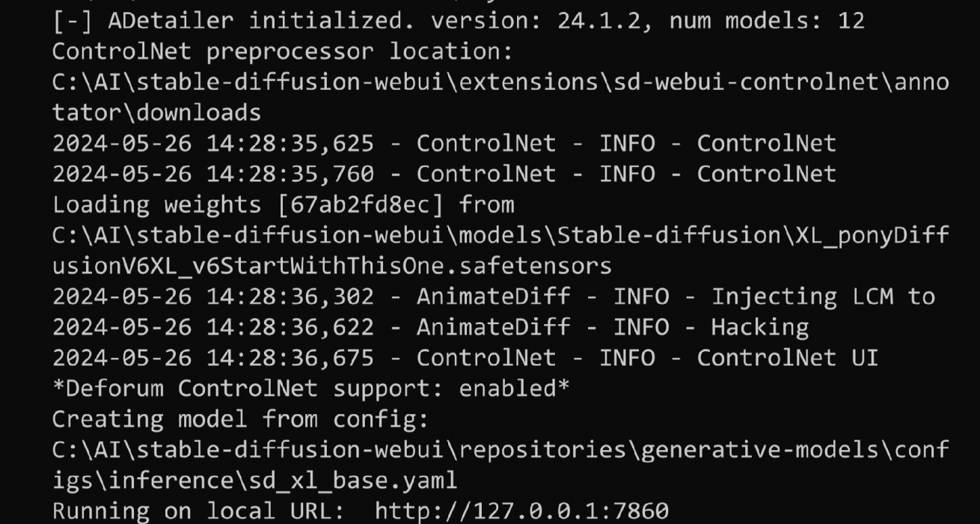980x524 pixels.
Task: Click the "Injecting LCM to" AnimateDiff line
Action: coord(493,296)
